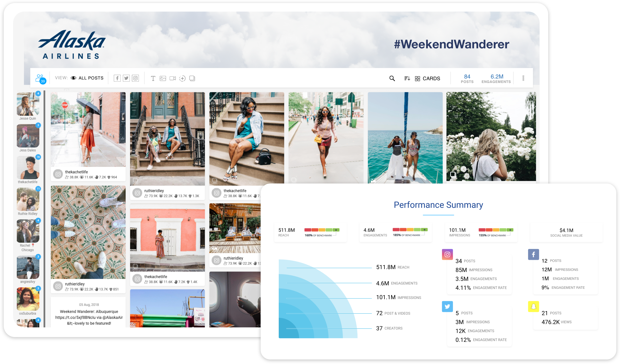Filter posts by Twitter icon
The width and height of the screenshot is (620, 364).
tap(126, 78)
